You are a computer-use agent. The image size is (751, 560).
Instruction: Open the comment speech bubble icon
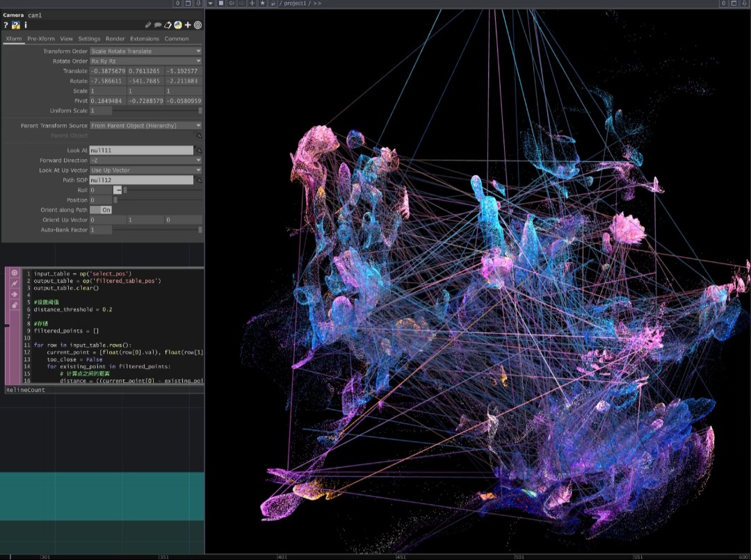point(158,25)
